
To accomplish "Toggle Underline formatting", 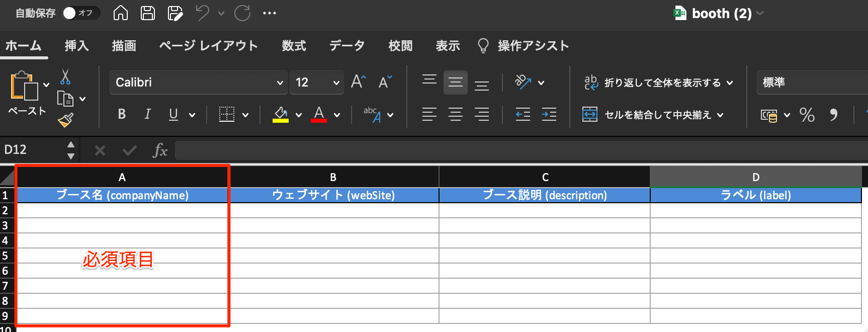I will tap(173, 114).
